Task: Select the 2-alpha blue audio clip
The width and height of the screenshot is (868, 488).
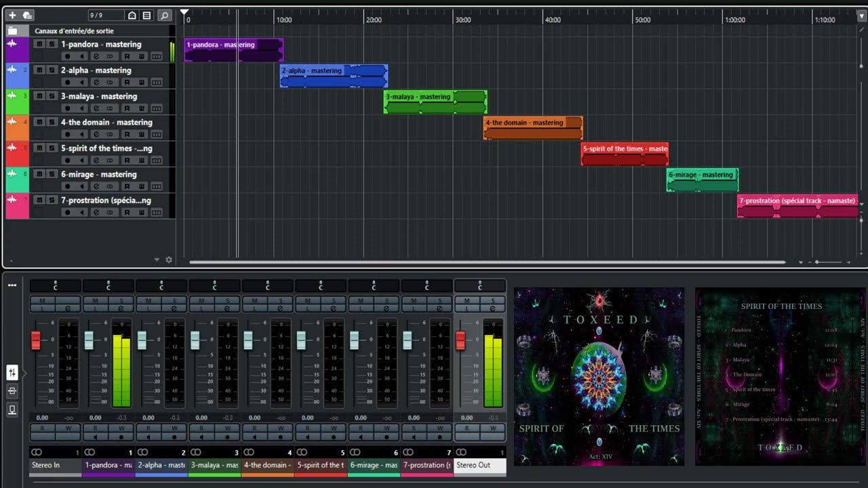Action: click(334, 76)
